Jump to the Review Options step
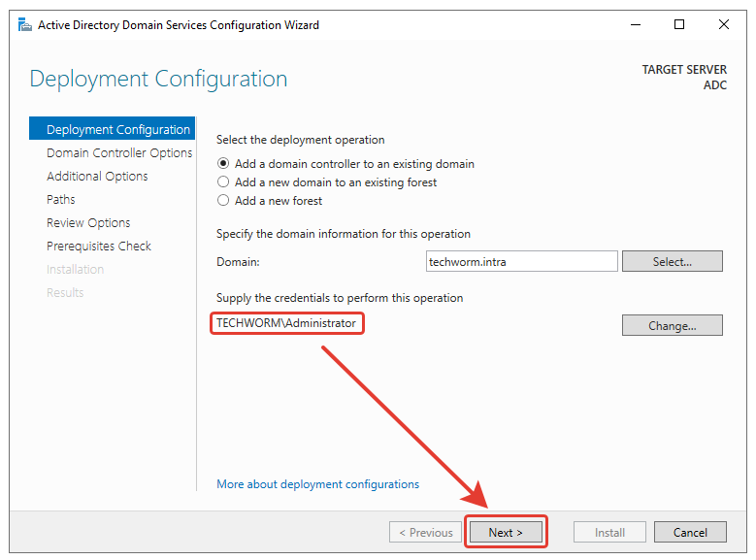756x560 pixels. 88,223
